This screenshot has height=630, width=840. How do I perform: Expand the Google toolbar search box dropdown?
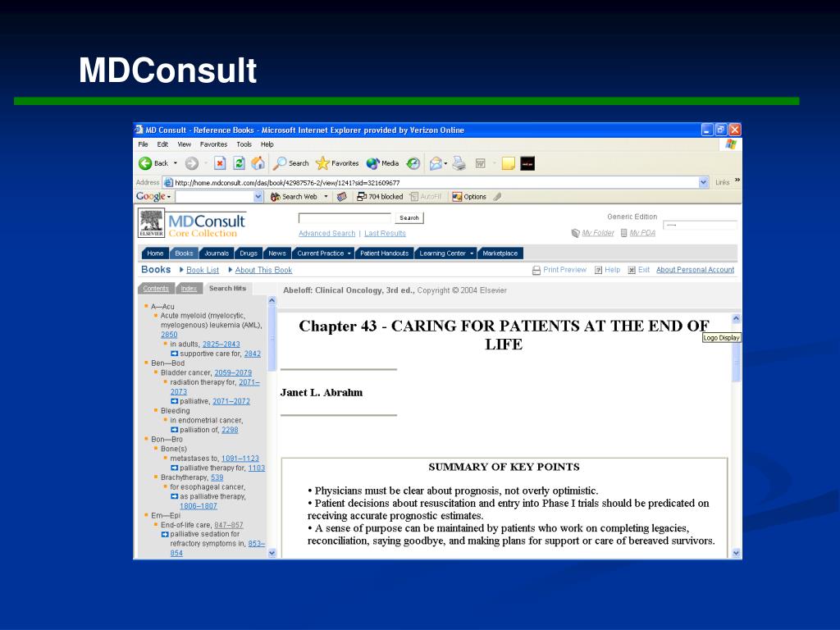(x=258, y=197)
